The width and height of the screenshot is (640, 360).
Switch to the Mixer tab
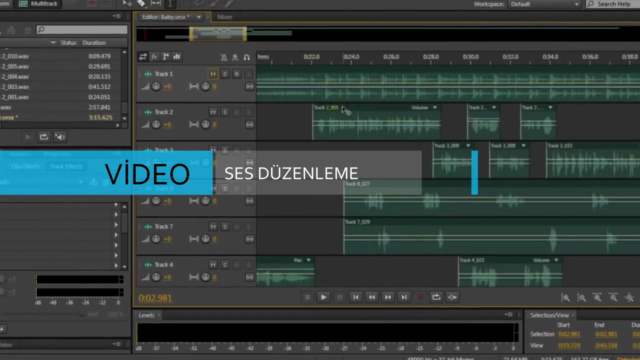[x=225, y=17]
